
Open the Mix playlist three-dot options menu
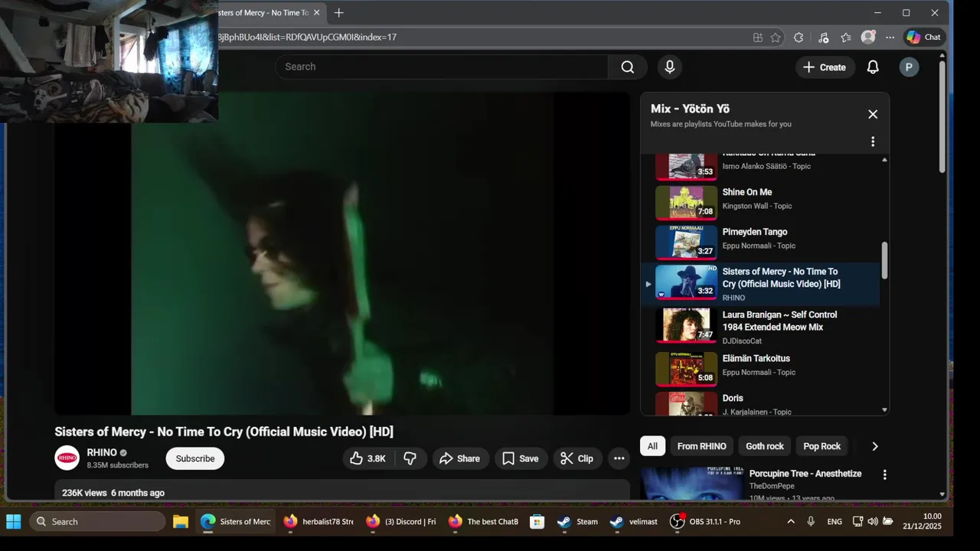(873, 142)
